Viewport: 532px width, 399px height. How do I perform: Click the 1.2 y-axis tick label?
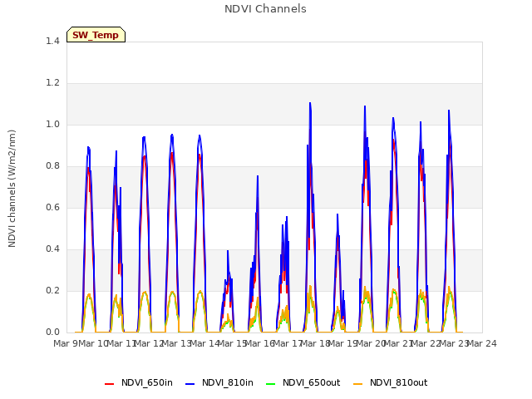tap(52, 83)
